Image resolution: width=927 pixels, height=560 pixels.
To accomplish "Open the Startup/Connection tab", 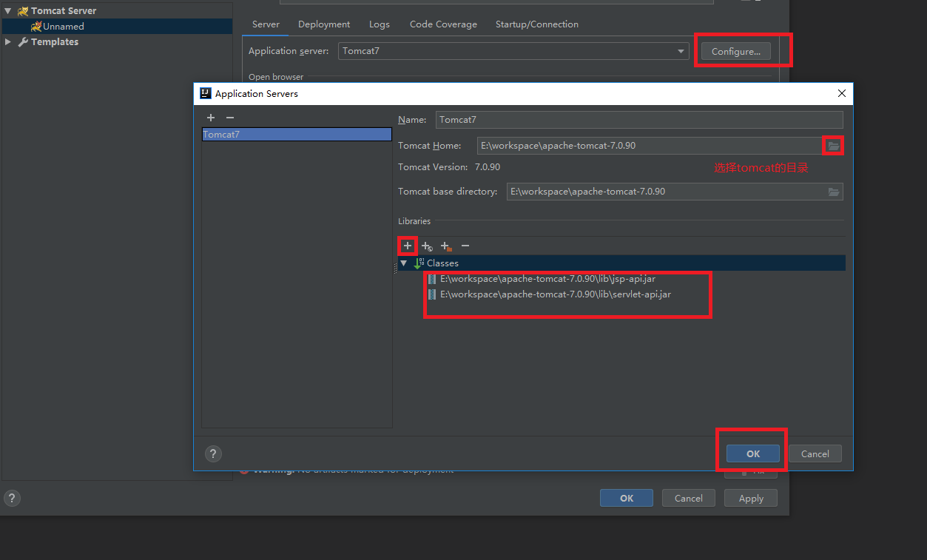I will (537, 24).
